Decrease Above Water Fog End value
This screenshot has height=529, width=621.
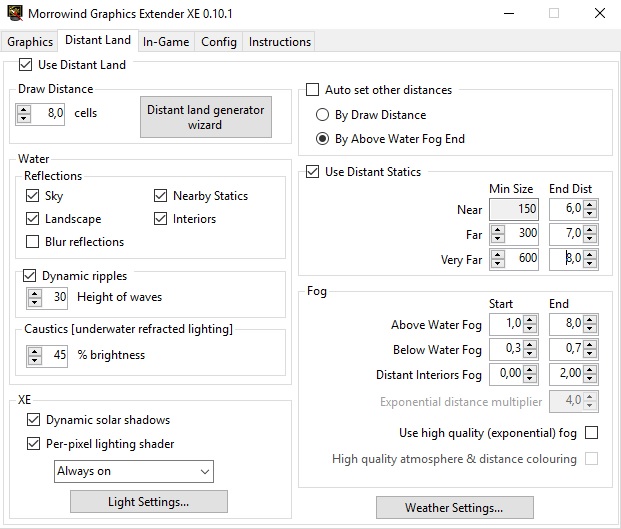tap(590, 329)
